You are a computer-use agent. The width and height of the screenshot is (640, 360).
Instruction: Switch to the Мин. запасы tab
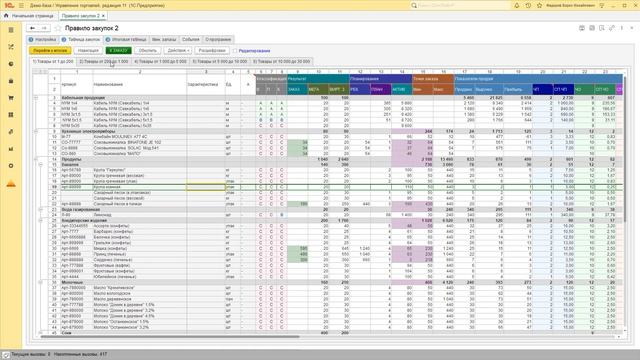pyautogui.click(x=164, y=40)
